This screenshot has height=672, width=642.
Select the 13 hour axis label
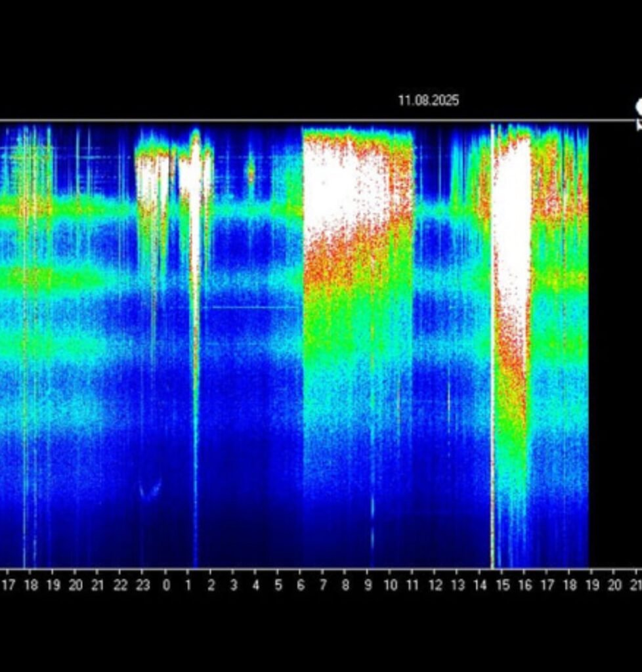[458, 585]
